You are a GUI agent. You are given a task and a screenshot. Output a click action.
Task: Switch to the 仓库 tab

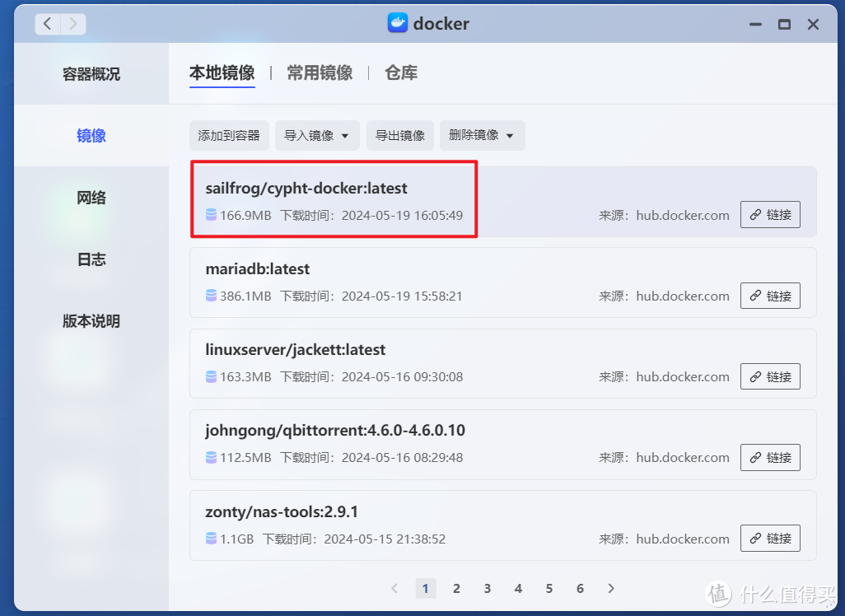(x=401, y=72)
